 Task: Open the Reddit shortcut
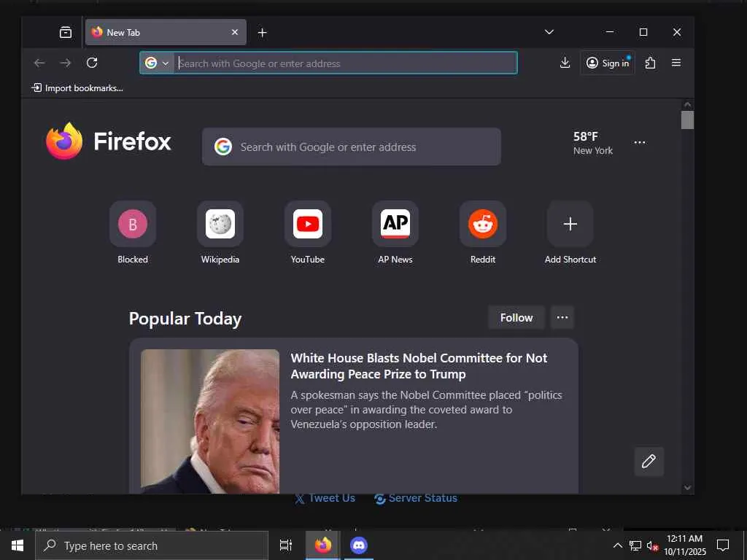[x=483, y=233]
